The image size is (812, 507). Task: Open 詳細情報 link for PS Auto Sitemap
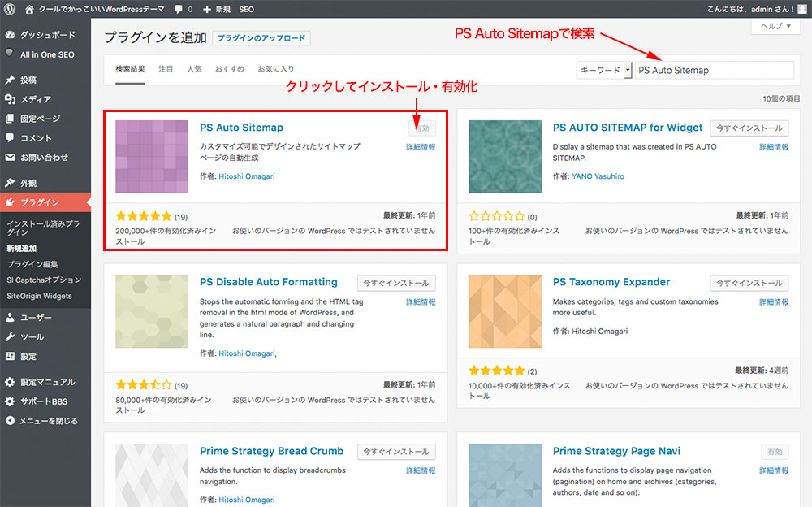coord(421,147)
